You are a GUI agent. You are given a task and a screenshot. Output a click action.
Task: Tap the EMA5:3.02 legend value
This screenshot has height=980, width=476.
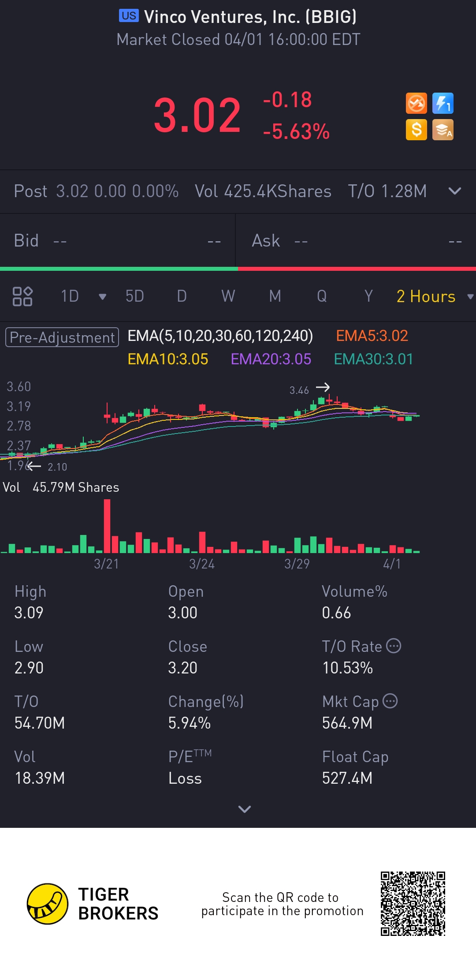[x=372, y=336]
